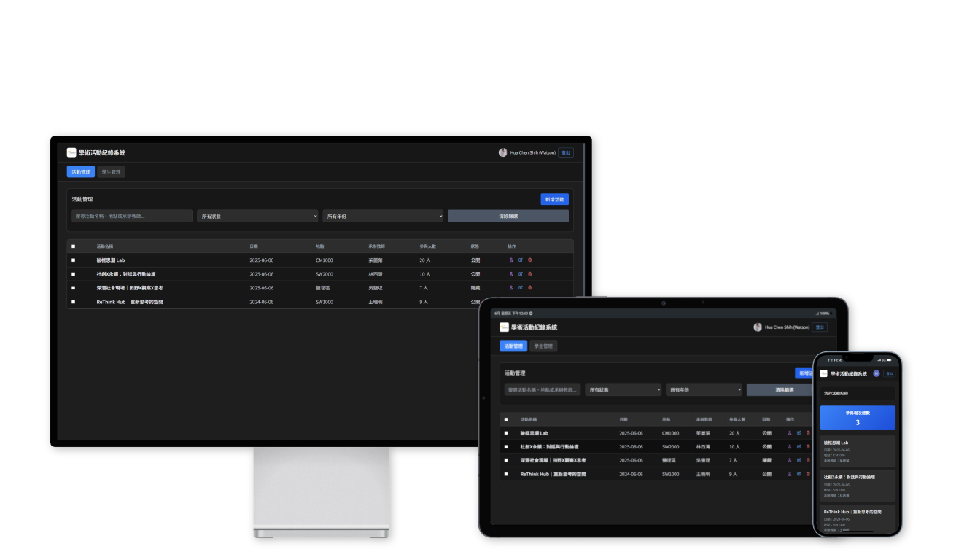
Task: Toggle select-all checkbox in desktop monitor table header
Action: [x=73, y=246]
